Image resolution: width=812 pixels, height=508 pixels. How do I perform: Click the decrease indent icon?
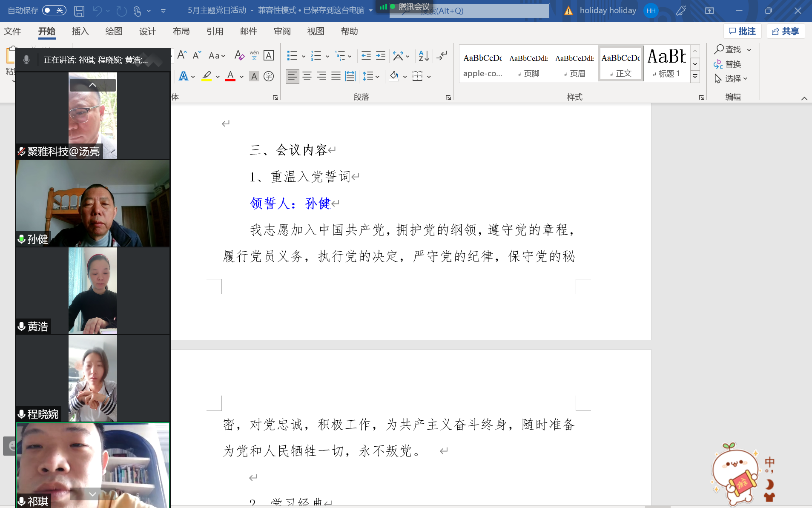coord(366,55)
